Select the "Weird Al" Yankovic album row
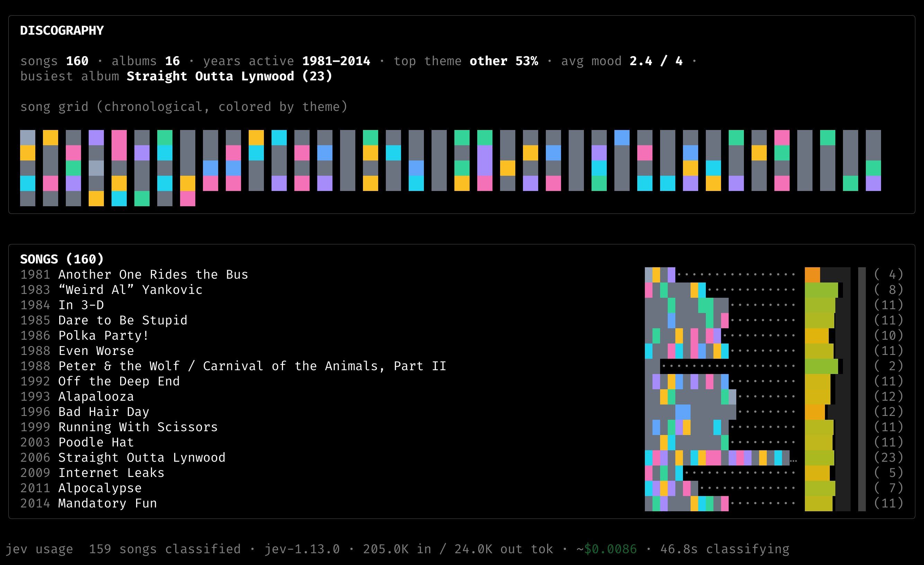The height and width of the screenshot is (565, 924). (x=462, y=290)
